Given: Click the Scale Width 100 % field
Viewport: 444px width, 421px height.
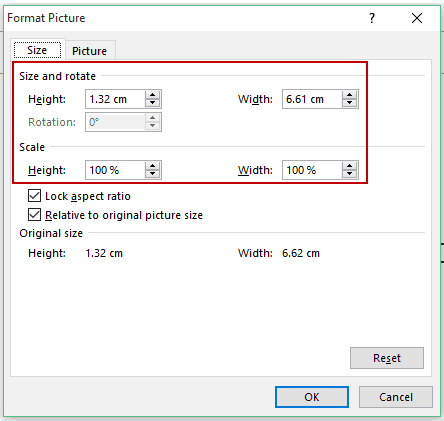Looking at the screenshot, I should tap(312, 170).
